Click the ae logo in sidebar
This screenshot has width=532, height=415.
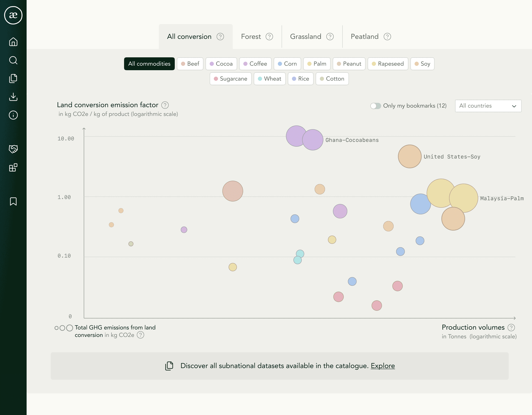click(x=13, y=15)
